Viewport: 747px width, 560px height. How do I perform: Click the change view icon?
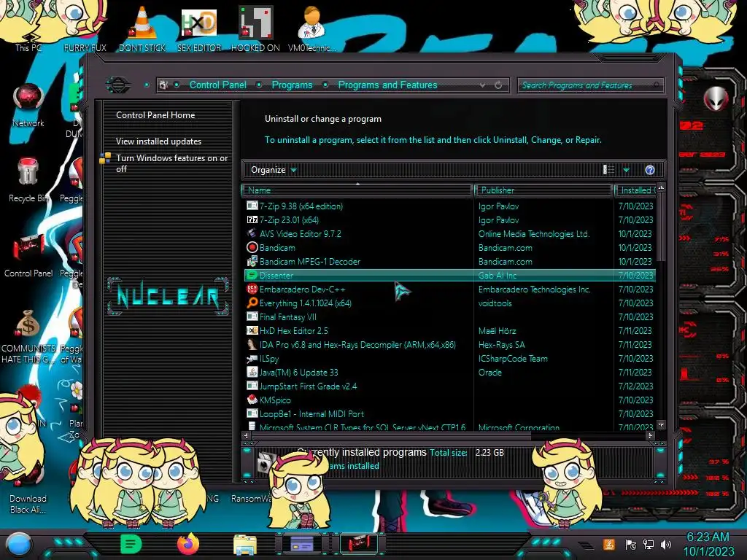[x=609, y=170]
